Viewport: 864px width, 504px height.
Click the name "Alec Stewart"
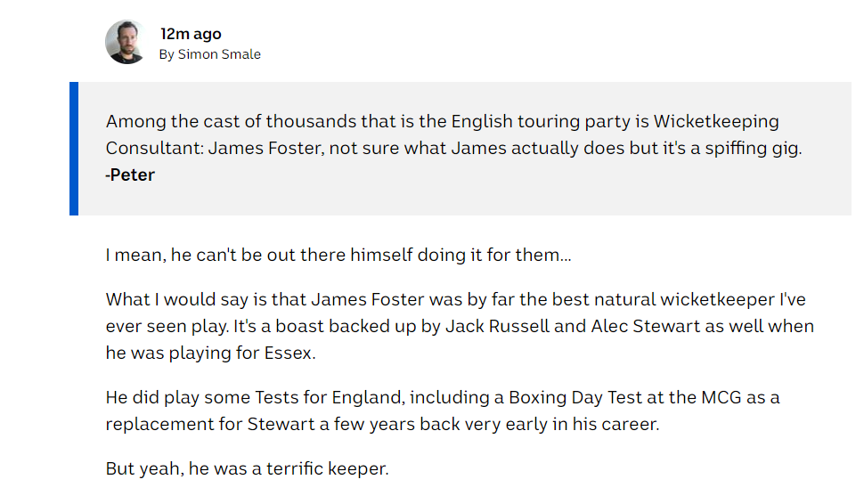click(x=647, y=326)
